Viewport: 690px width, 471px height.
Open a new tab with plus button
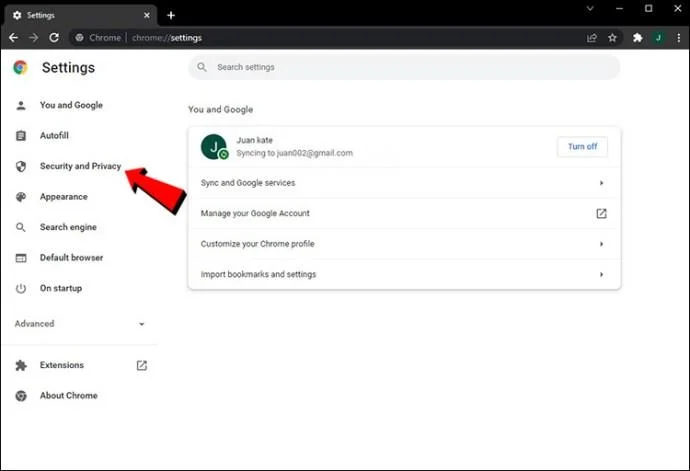tap(171, 15)
